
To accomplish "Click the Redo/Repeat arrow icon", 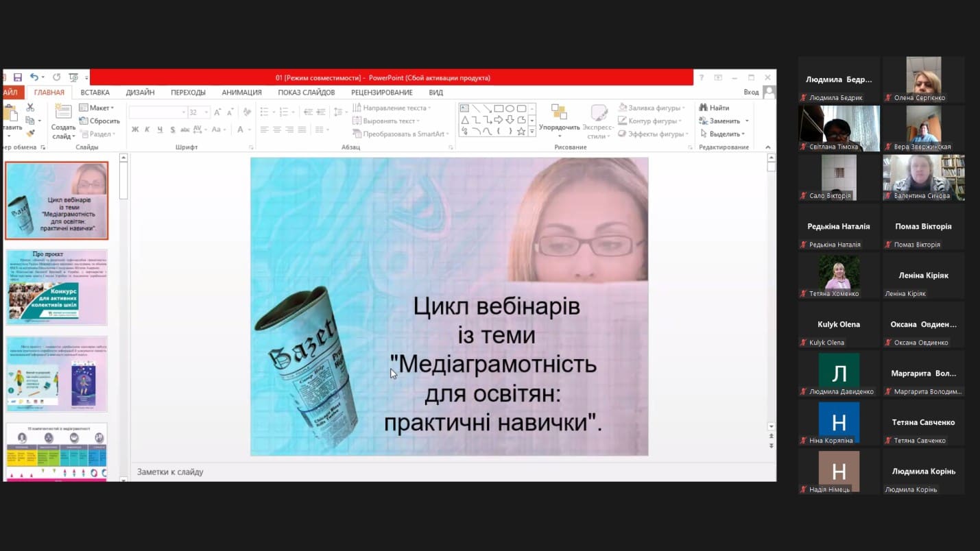I will point(57,77).
